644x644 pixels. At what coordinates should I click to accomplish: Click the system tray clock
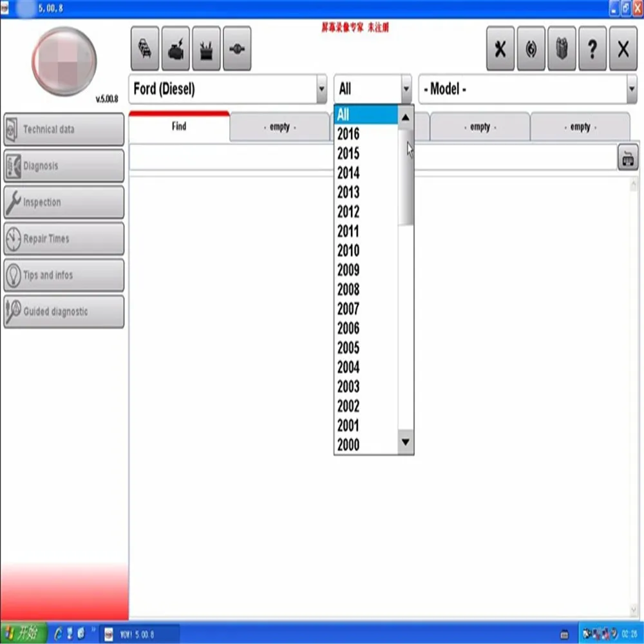(x=630, y=634)
